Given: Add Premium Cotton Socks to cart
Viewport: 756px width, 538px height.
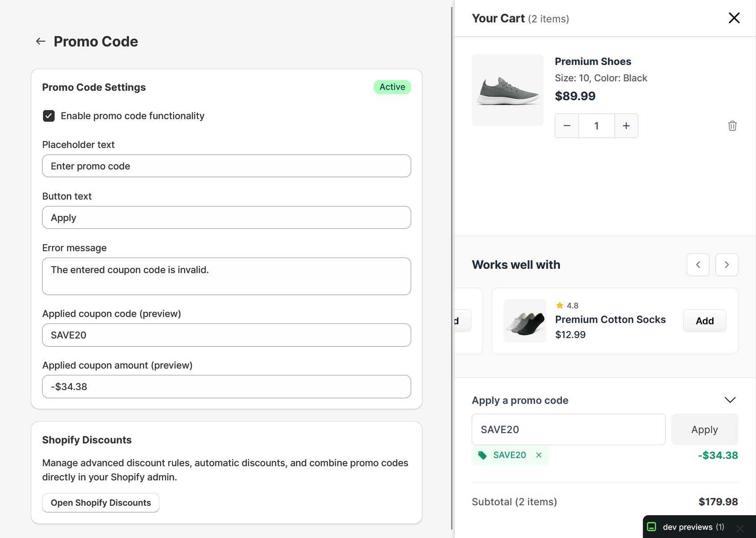Looking at the screenshot, I should point(704,321).
